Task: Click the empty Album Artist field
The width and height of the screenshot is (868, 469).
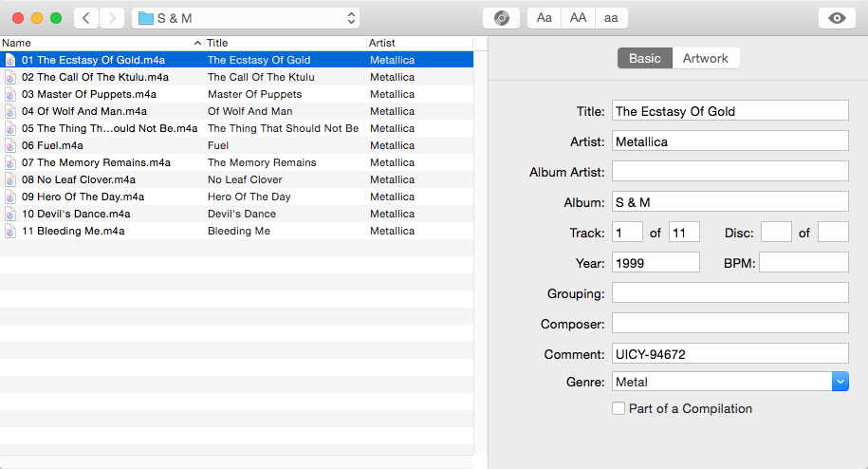Action: 730,171
